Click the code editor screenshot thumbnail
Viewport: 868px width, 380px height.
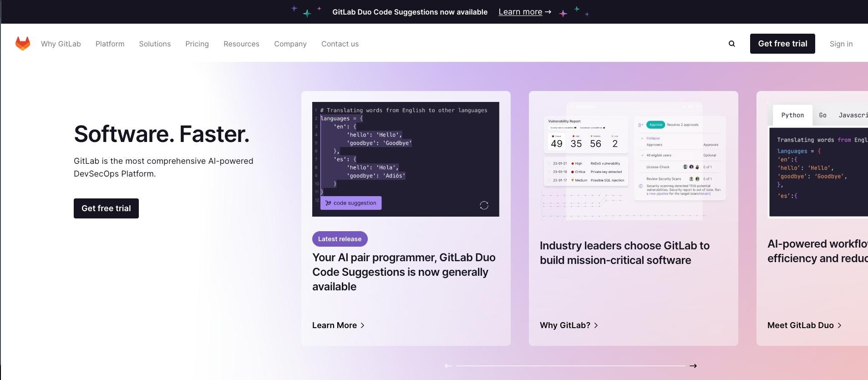tap(406, 159)
